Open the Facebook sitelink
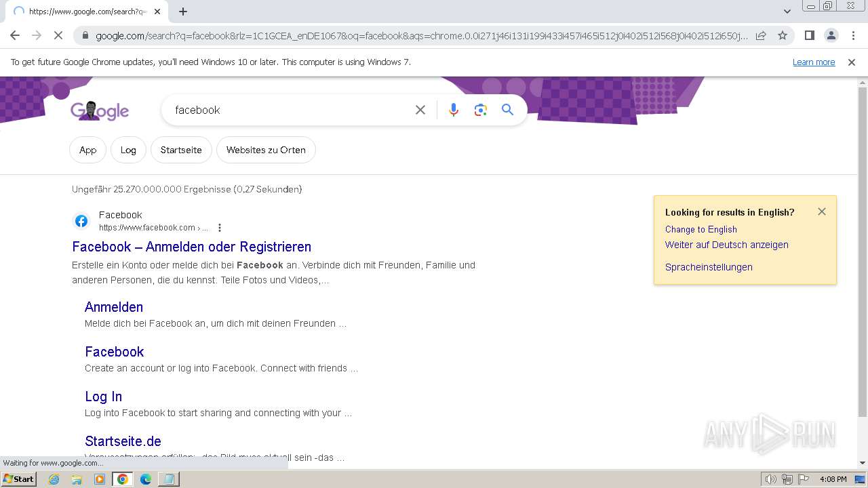Screen dimensions: 868x488 click(115, 352)
